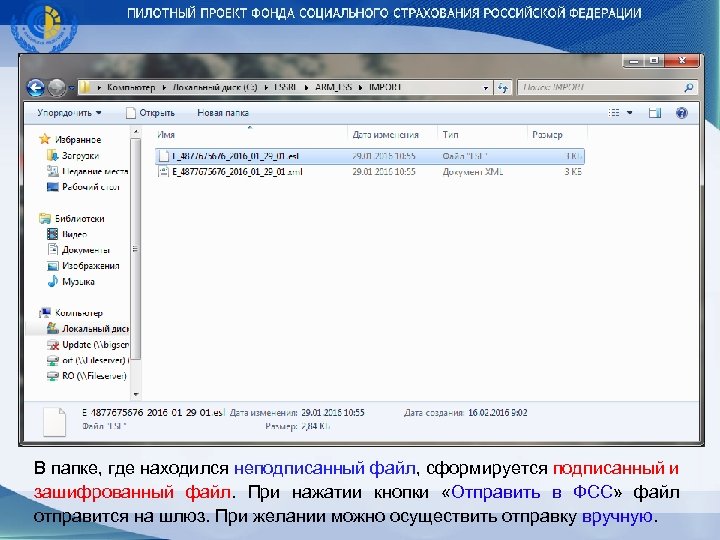The image size is (720, 540).
Task: Maximize the Explorer window
Action: click(654, 61)
